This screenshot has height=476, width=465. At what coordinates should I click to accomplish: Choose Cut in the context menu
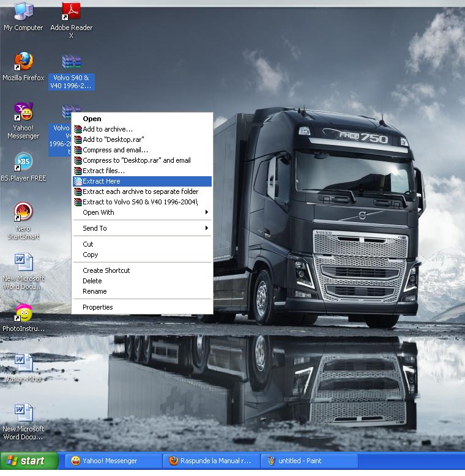(x=142, y=244)
